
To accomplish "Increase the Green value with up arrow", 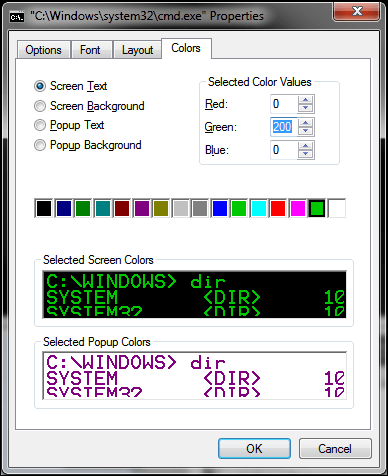I will pos(305,122).
